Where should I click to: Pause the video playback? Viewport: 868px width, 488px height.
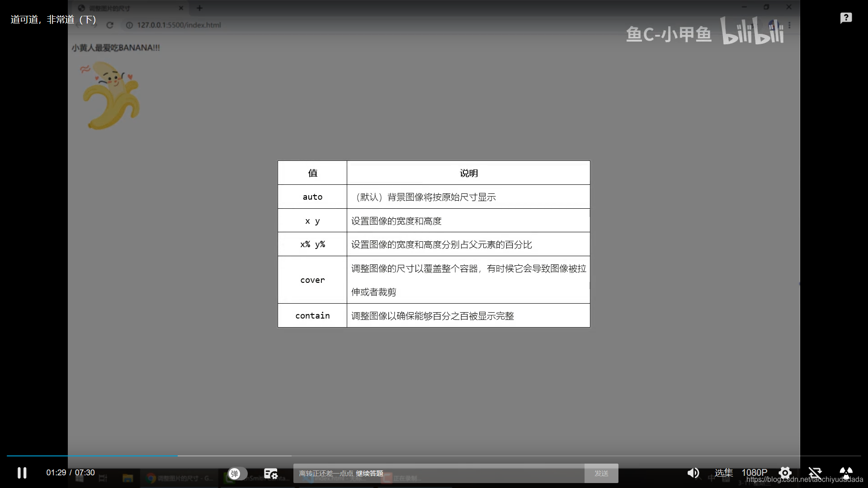click(x=22, y=473)
